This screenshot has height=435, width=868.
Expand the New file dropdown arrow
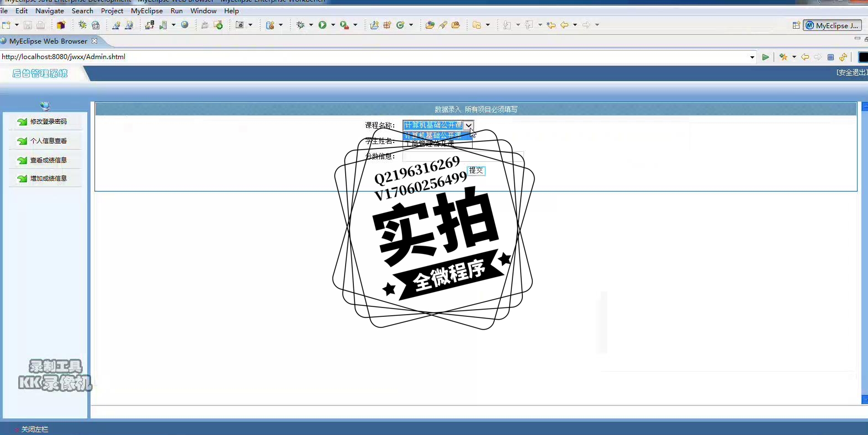tap(17, 25)
